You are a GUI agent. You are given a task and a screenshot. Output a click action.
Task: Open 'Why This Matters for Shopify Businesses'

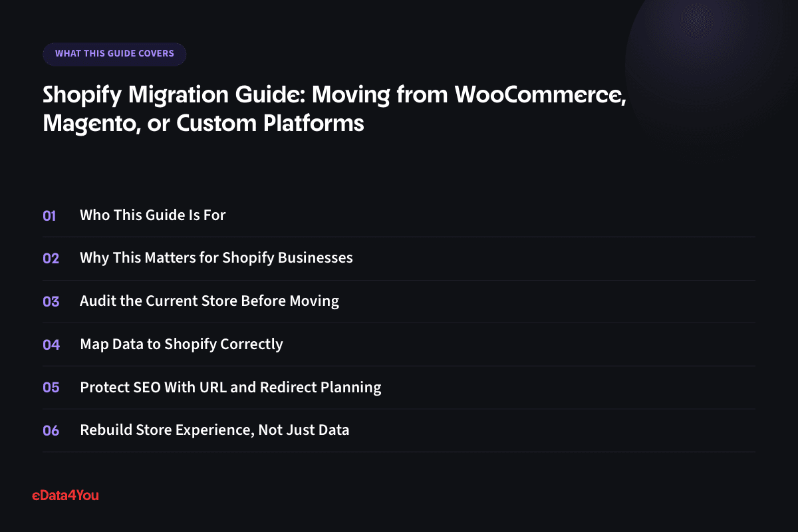tap(216, 258)
